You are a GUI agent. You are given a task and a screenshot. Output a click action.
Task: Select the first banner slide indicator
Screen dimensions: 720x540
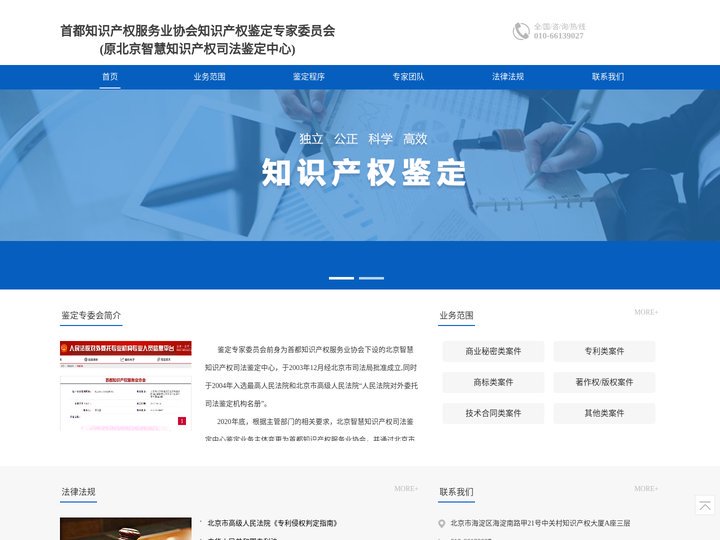click(x=341, y=278)
